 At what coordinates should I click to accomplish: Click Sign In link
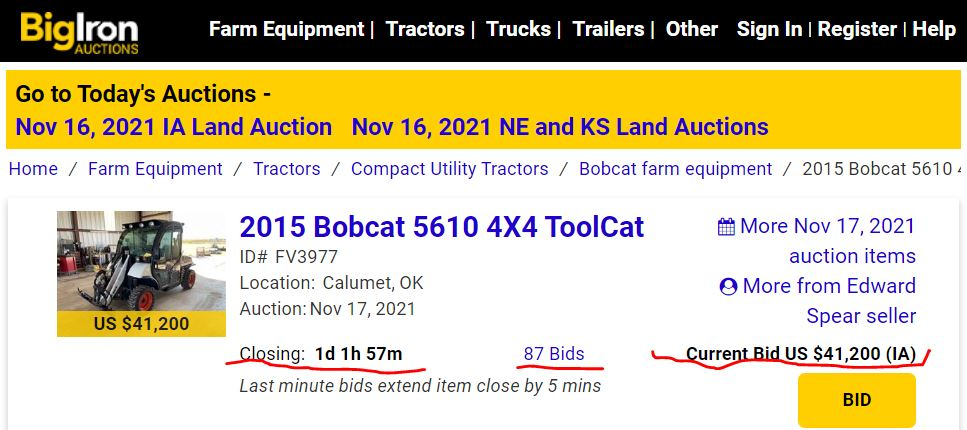tap(770, 29)
